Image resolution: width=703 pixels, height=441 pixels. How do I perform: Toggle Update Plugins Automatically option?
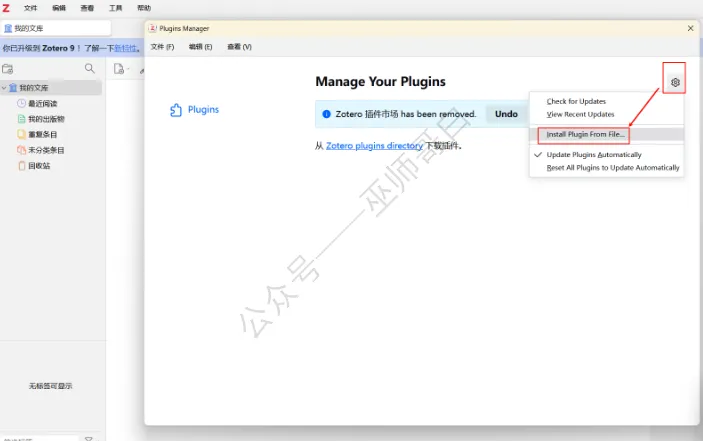click(594, 155)
